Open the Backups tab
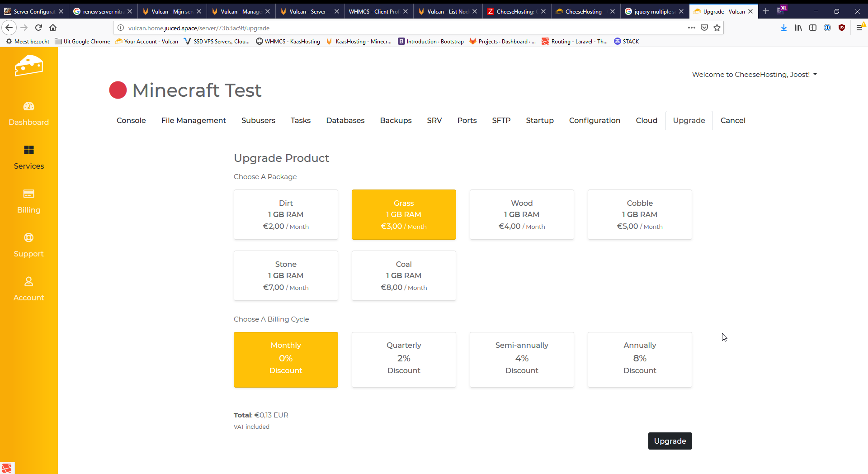This screenshot has width=868, height=474. (x=396, y=120)
